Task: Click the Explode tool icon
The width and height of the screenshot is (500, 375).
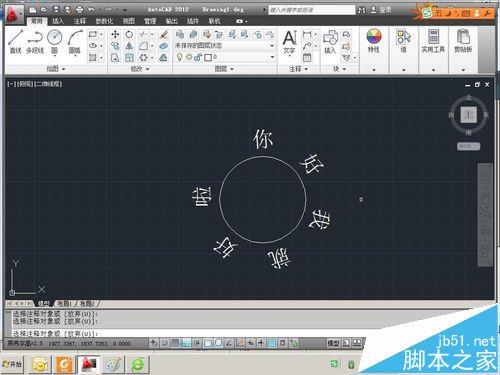Action: point(163,46)
